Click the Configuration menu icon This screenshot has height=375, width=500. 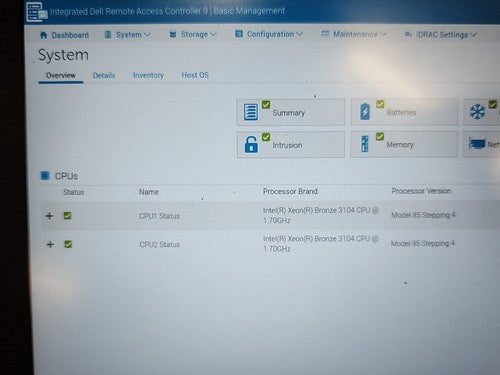[239, 34]
